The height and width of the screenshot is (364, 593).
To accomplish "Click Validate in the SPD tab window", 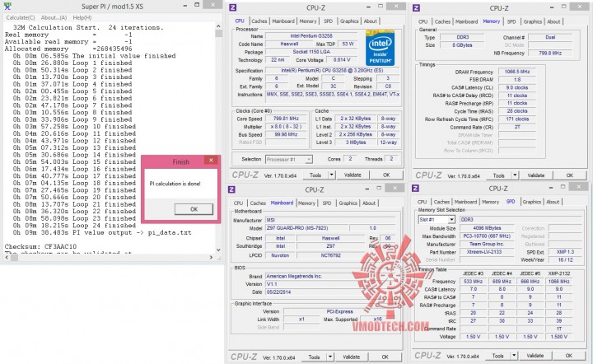I will pos(535,356).
